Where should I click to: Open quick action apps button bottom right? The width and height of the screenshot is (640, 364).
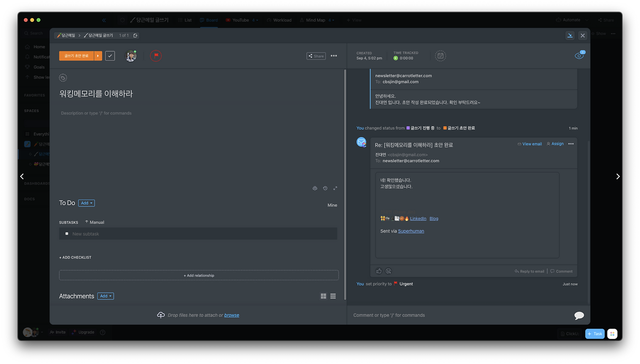[612, 334]
